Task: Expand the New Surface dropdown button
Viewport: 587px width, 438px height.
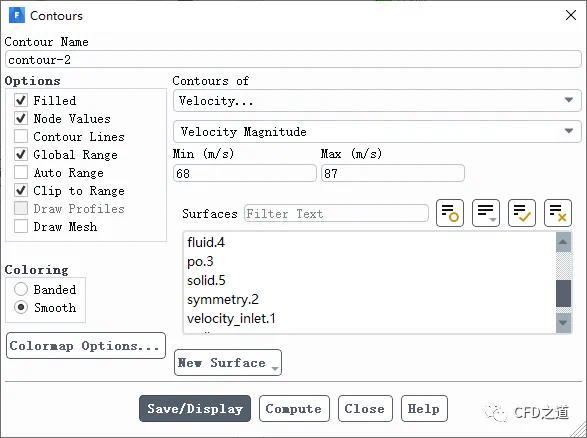Action: pyautogui.click(x=228, y=362)
